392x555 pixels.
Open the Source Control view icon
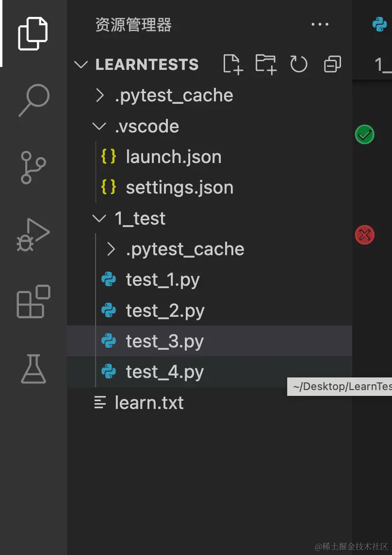click(x=33, y=167)
